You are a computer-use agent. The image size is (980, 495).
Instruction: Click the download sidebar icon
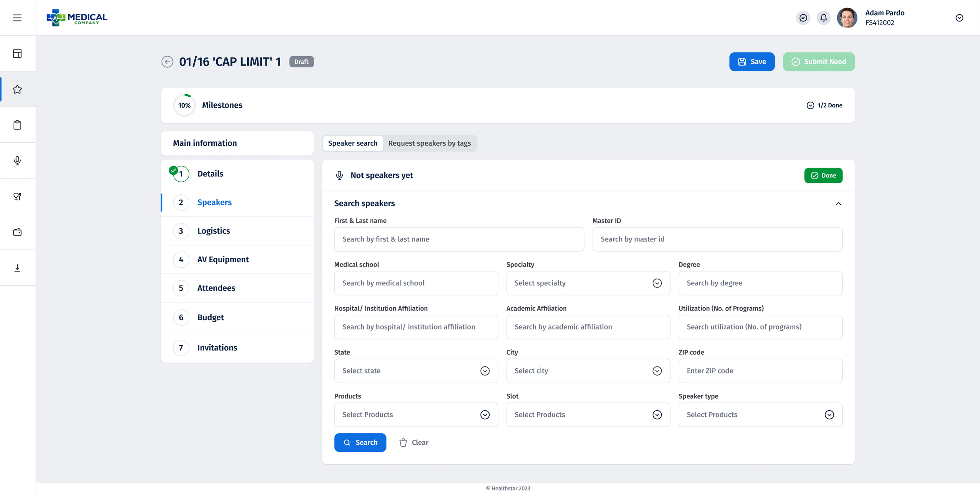17,268
